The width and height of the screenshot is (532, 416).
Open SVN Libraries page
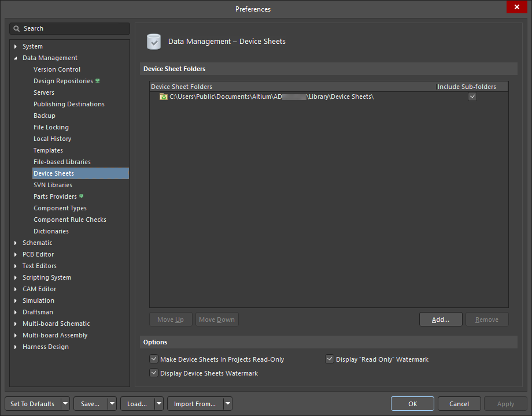(x=53, y=185)
